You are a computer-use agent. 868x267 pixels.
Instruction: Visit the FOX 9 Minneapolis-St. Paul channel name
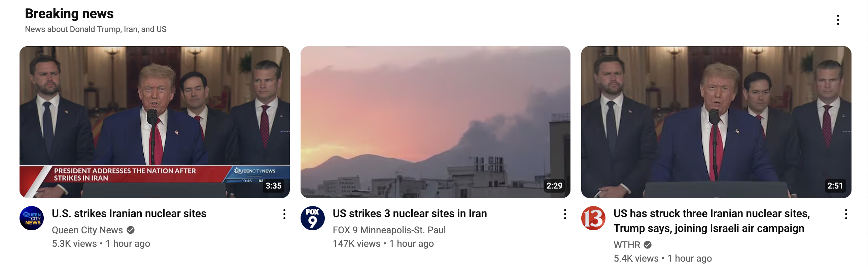pos(389,230)
